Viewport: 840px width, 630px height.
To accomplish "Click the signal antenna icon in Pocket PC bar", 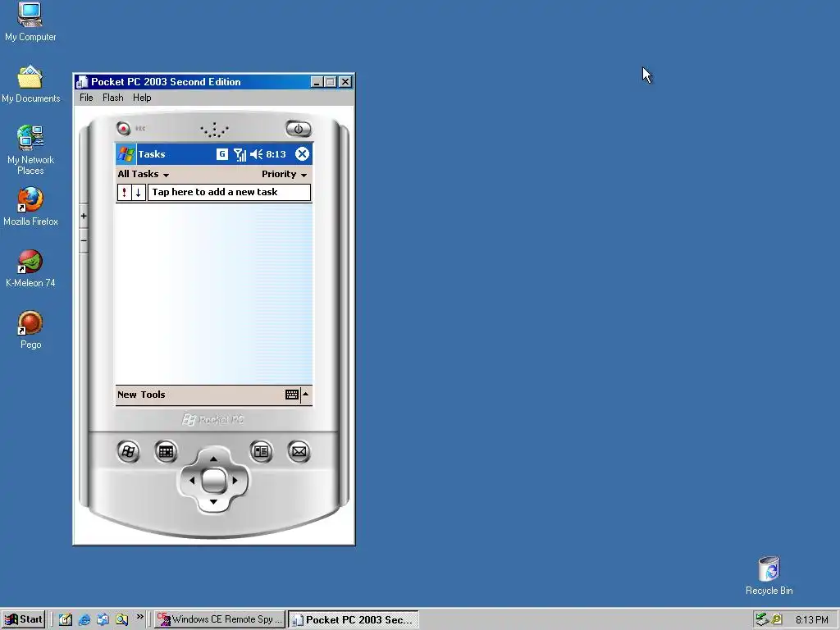I will pyautogui.click(x=240, y=155).
